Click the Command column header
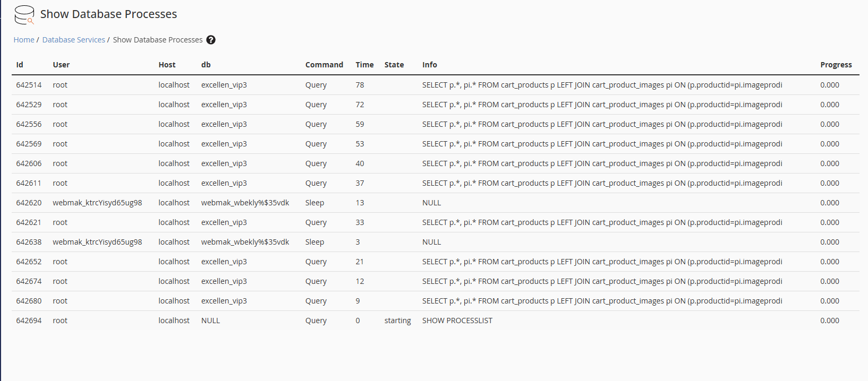Viewport: 868px width, 381px height. (x=324, y=65)
